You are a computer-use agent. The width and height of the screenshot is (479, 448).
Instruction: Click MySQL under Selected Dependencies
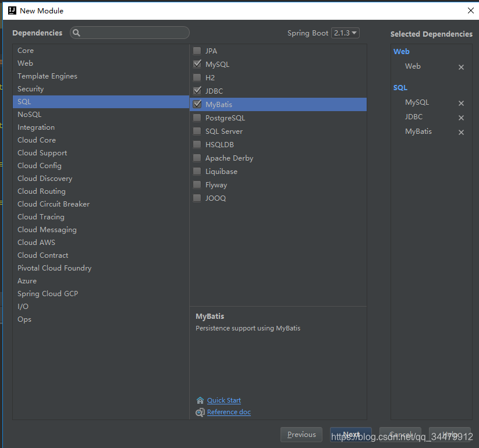(x=417, y=102)
